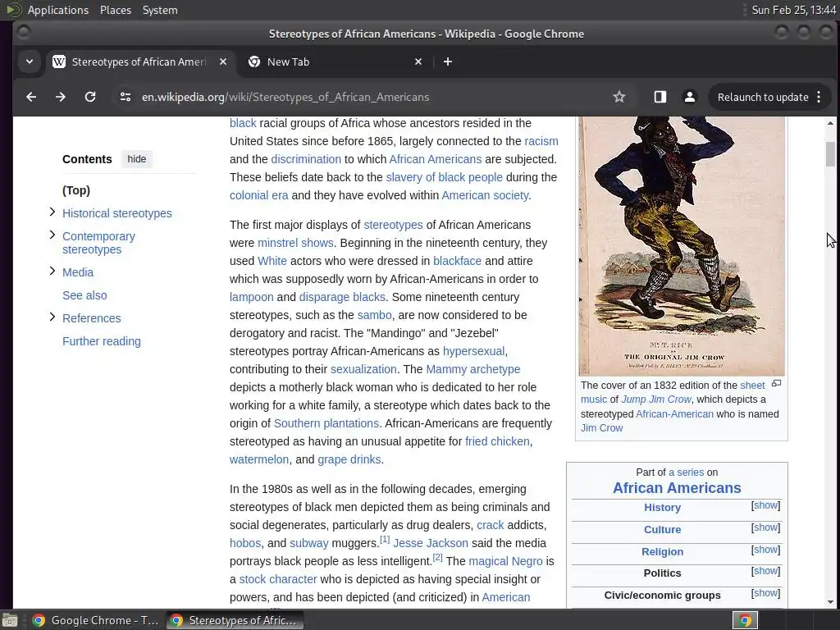
Task: Open the tab search dropdown
Action: coord(30,62)
